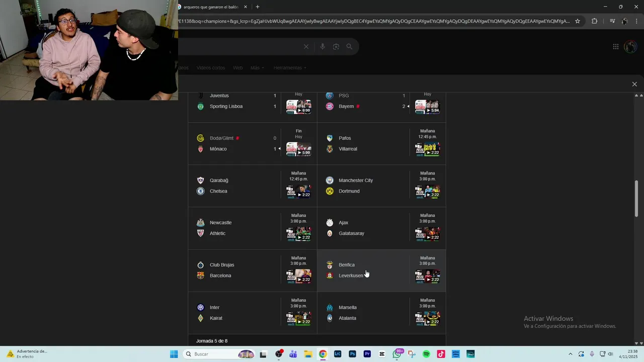Open the Google account avatar
The width and height of the screenshot is (644, 362).
click(x=630, y=47)
